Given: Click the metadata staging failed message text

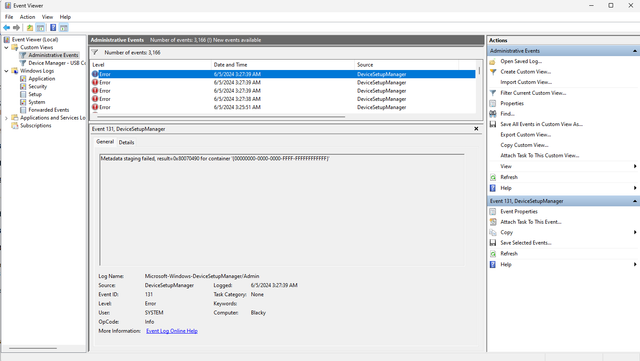Looking at the screenshot, I should 215,158.
